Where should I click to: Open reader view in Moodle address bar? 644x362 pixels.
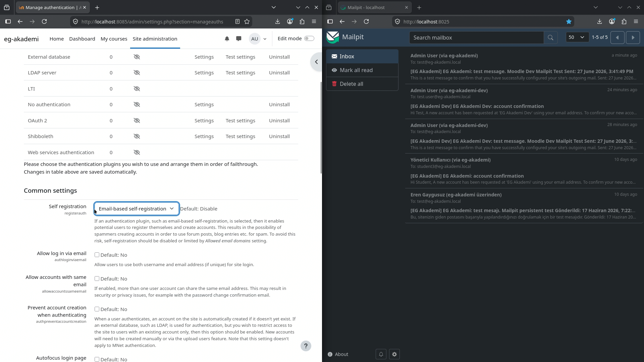pyautogui.click(x=237, y=21)
